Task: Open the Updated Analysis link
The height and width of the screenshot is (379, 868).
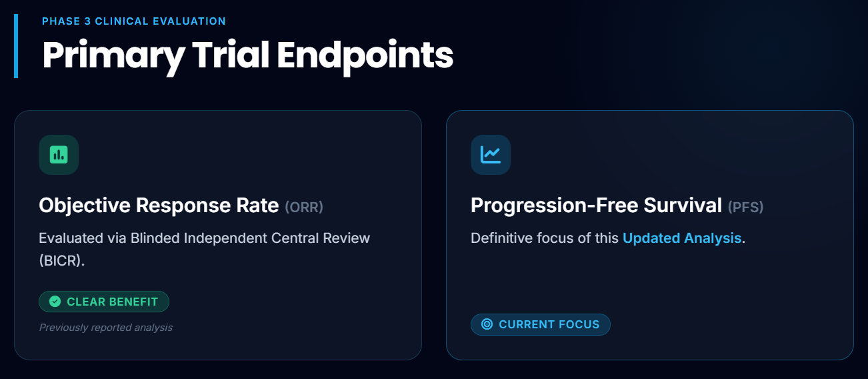Action: pos(681,238)
